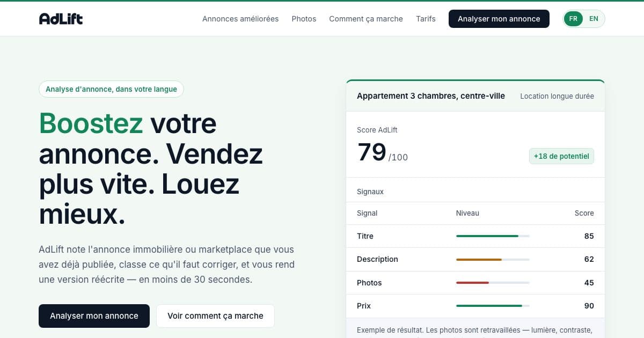Select the Photos signal row label
Screen dimensions: 644x338
point(369,283)
